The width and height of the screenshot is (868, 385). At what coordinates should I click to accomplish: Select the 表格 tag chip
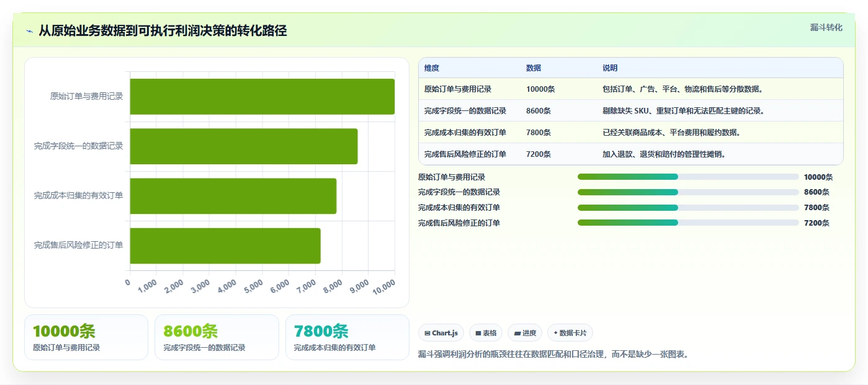(x=486, y=333)
